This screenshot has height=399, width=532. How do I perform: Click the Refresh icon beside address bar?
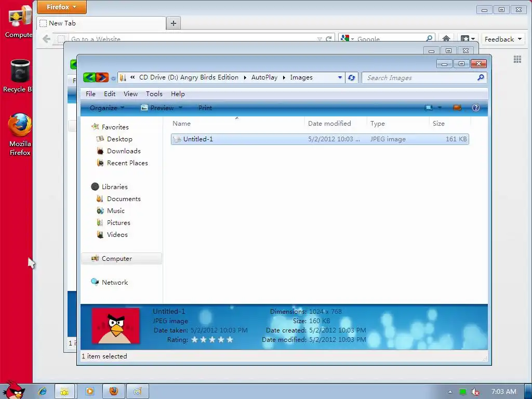pyautogui.click(x=352, y=78)
